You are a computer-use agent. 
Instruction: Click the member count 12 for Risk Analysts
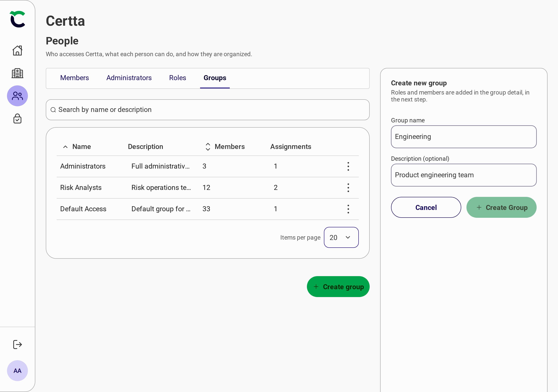tap(206, 188)
